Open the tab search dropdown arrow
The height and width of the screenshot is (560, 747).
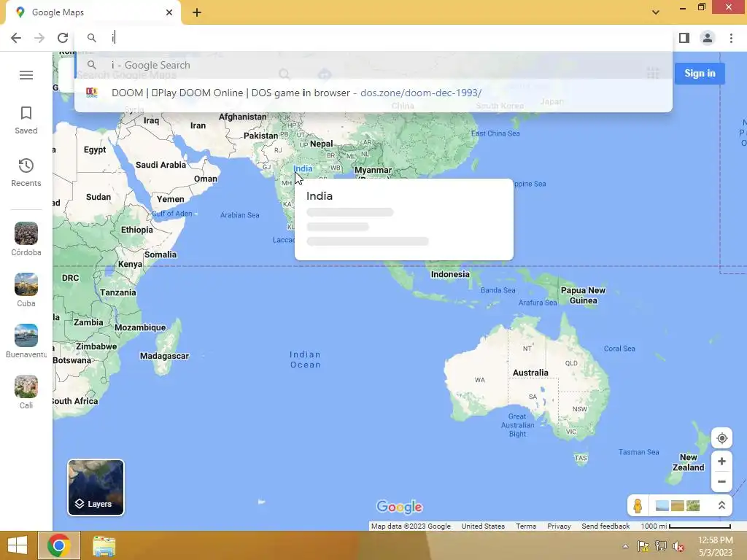(656, 12)
